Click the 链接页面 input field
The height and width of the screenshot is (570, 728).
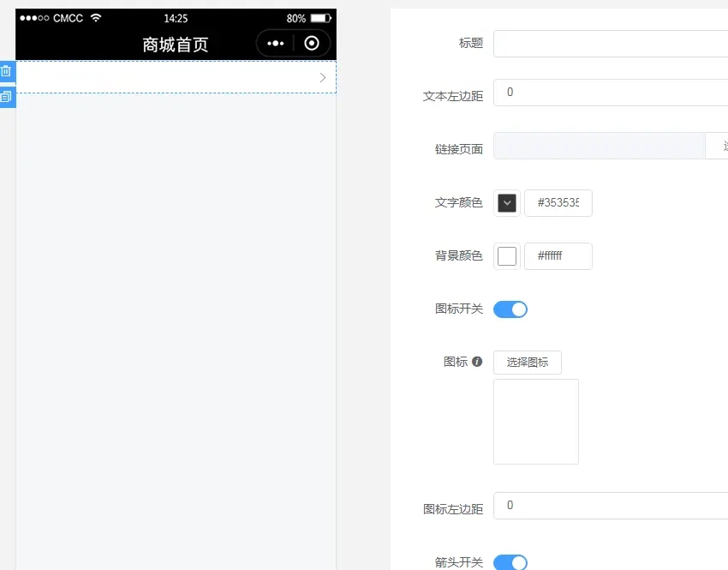(x=600, y=146)
